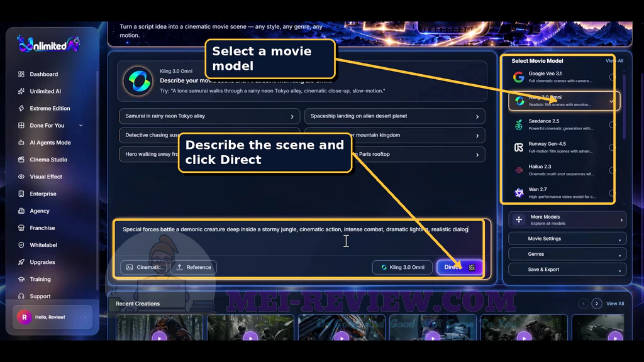Image resolution: width=644 pixels, height=362 pixels.
Task: Pick the Samurai in rainy neon Tokyo alley prompt
Action: pyautogui.click(x=209, y=116)
